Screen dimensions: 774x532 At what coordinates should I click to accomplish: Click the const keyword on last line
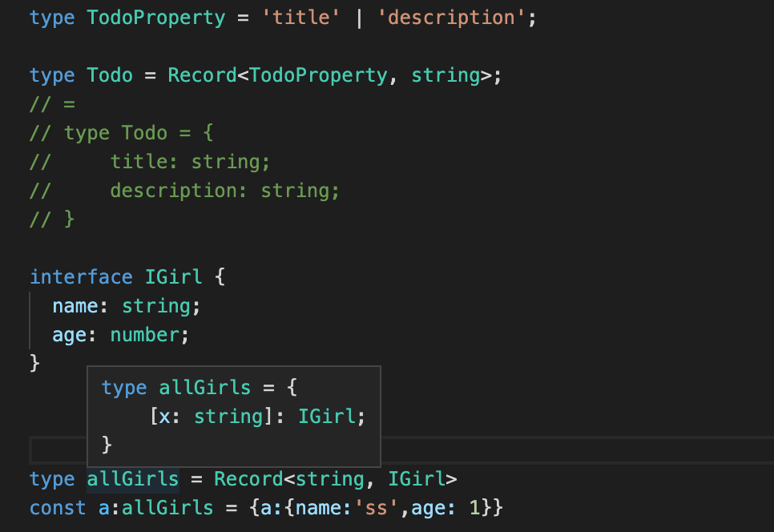pos(58,508)
